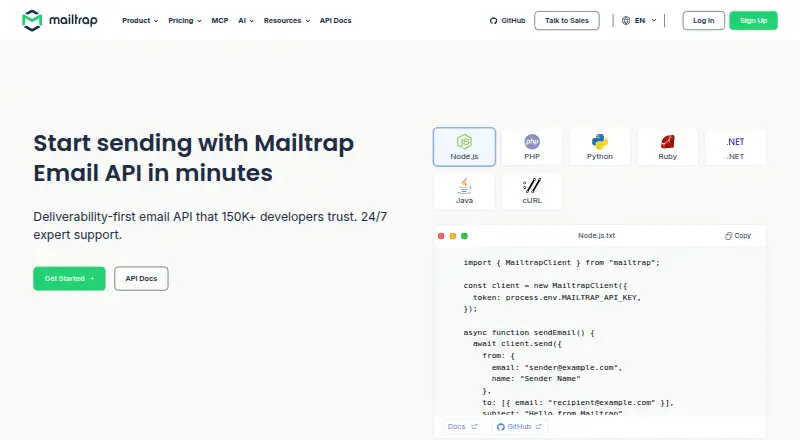Switch to the Python code sample

click(x=599, y=147)
